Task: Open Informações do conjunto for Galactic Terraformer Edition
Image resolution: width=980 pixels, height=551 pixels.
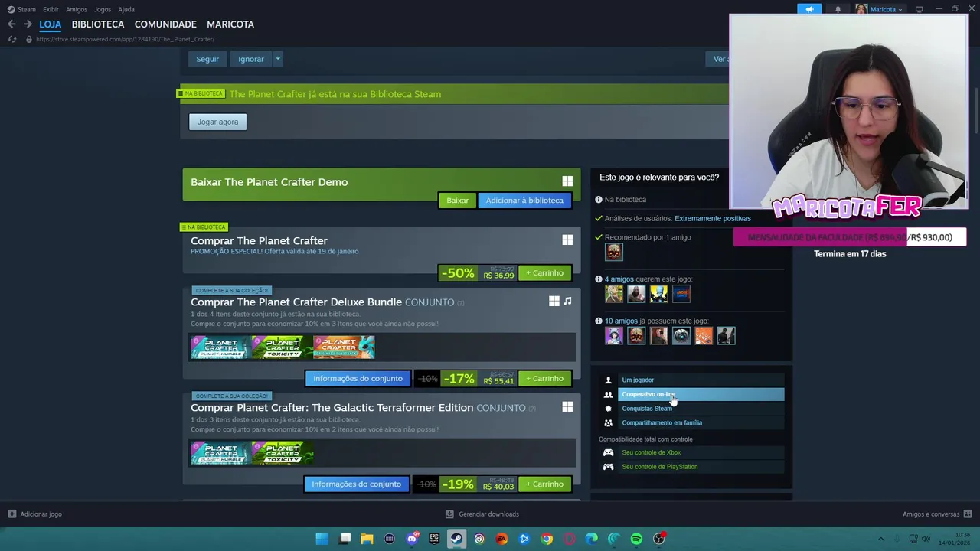Action: (356, 484)
